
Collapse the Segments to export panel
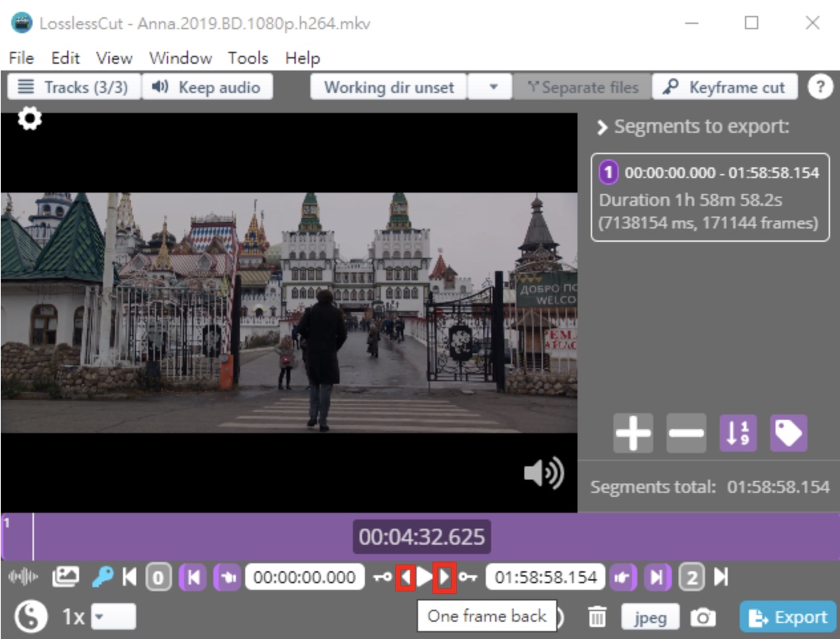pos(602,127)
